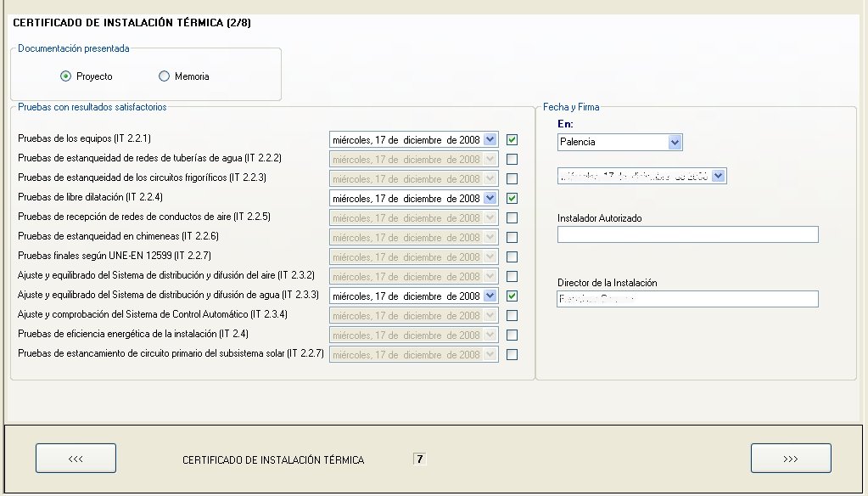Enable the IT 2.2.2 tuberías de agua checkbox

tap(512, 160)
